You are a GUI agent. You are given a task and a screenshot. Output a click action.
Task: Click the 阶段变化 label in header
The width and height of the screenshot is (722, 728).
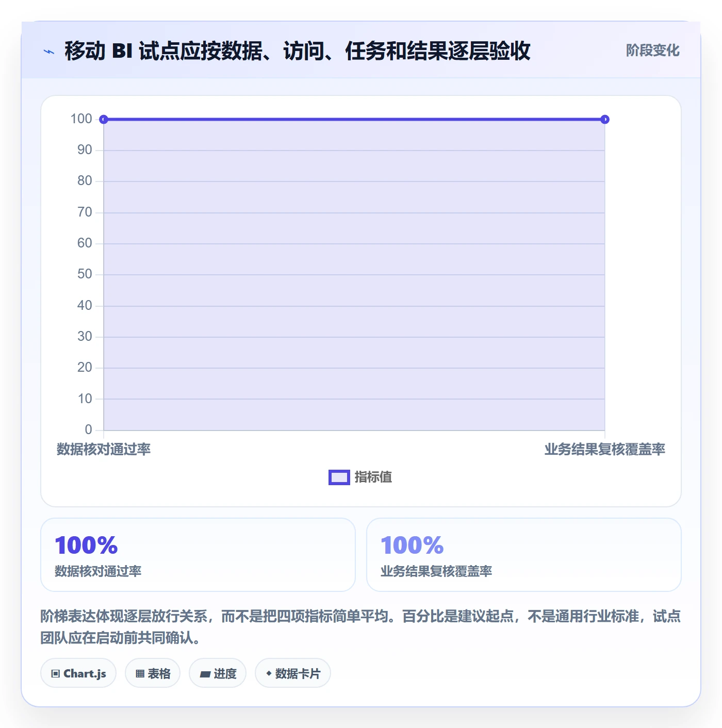(652, 51)
